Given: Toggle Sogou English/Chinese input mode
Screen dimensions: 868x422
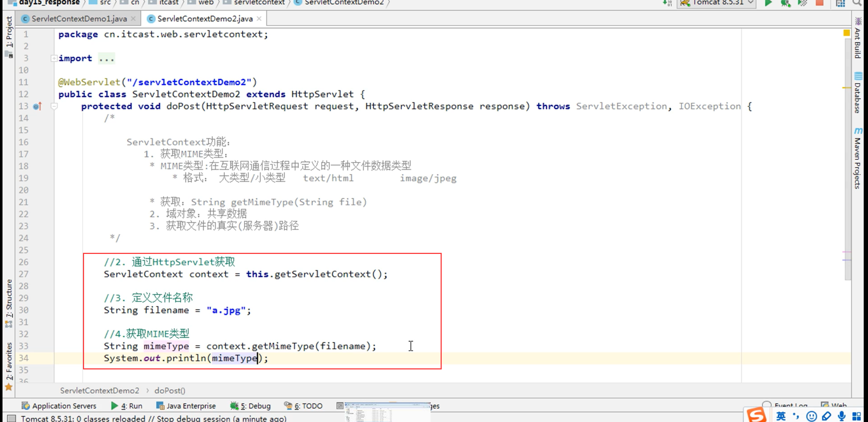Looking at the screenshot, I should pyautogui.click(x=781, y=416).
